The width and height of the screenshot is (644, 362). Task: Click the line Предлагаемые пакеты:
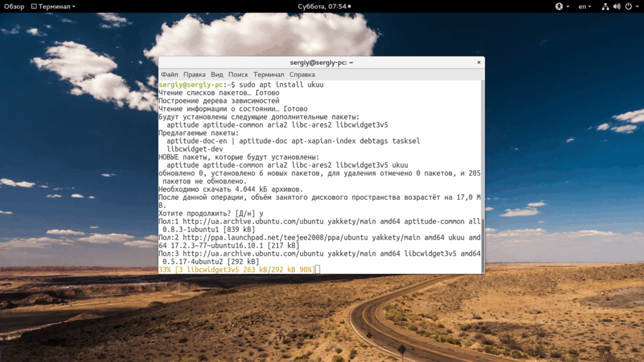[198, 133]
